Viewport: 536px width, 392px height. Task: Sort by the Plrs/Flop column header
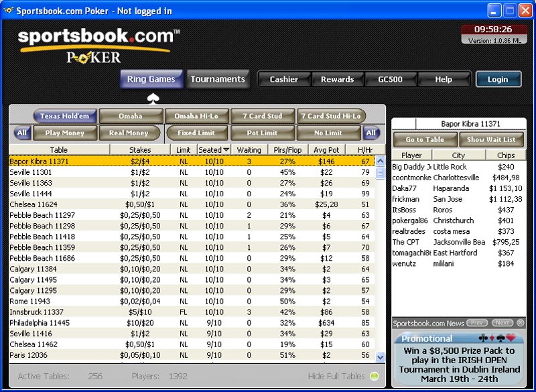point(287,149)
